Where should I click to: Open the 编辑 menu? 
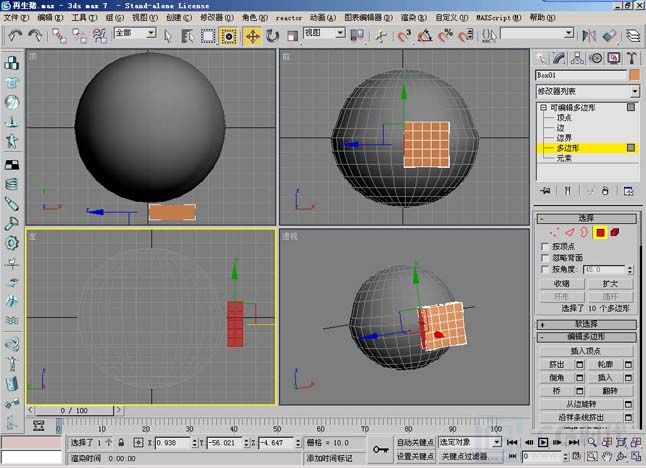point(50,18)
